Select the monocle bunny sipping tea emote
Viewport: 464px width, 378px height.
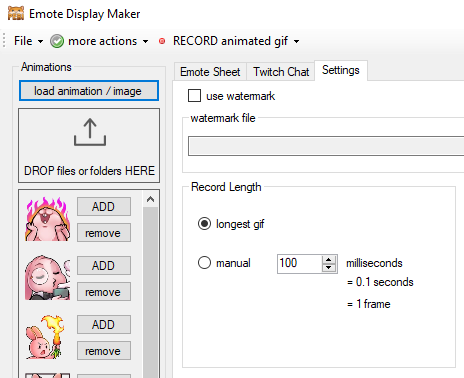(48, 278)
